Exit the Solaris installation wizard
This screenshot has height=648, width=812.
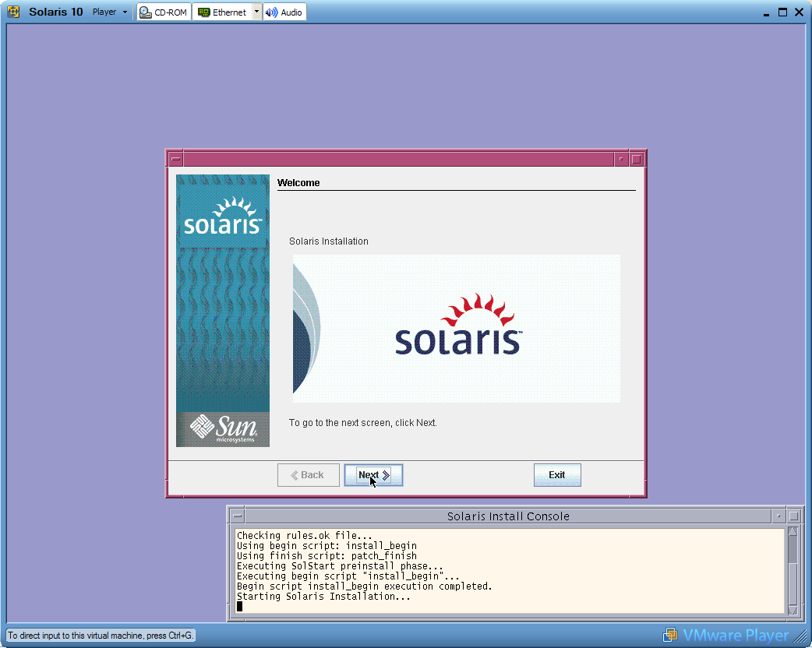click(557, 475)
